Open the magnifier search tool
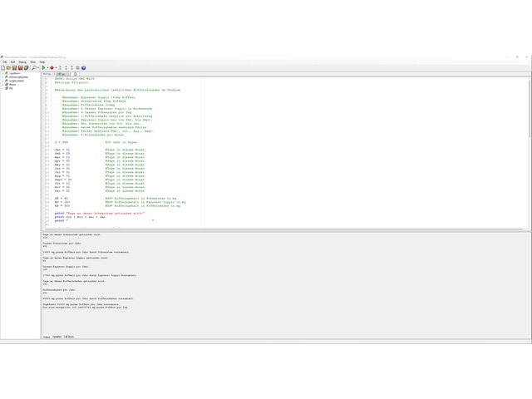Viewport: 532px width, 399px height. pyautogui.click(x=34, y=68)
